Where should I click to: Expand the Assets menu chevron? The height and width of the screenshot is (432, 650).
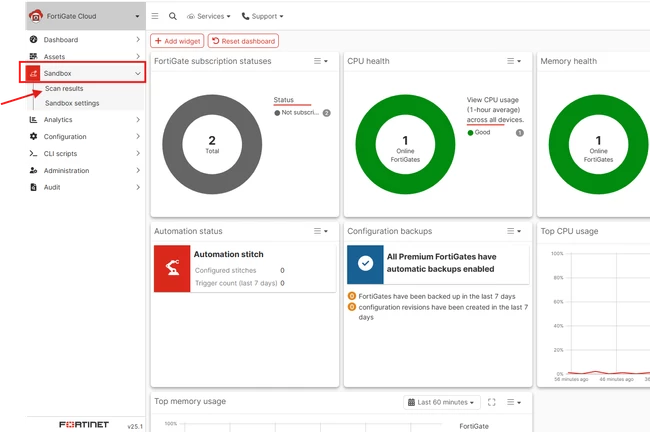click(x=138, y=56)
